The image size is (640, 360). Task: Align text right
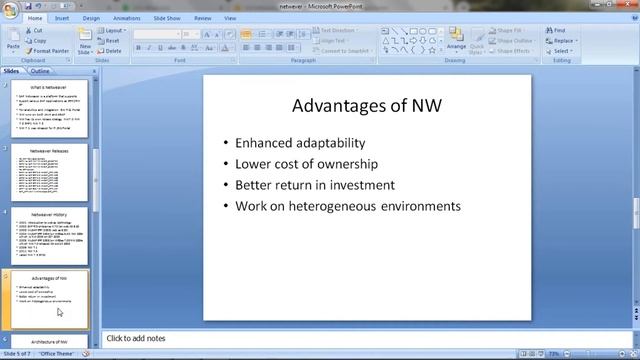pyautogui.click(x=268, y=48)
